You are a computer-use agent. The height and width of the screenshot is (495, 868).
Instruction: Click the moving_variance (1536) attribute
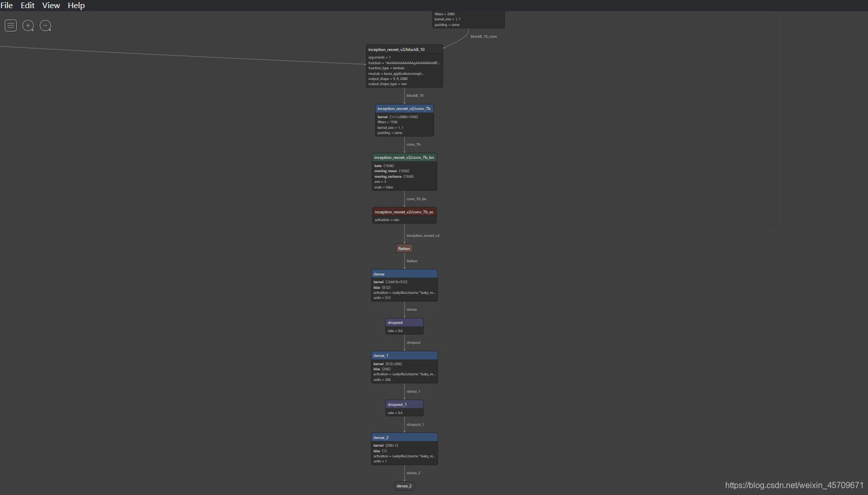coord(394,177)
